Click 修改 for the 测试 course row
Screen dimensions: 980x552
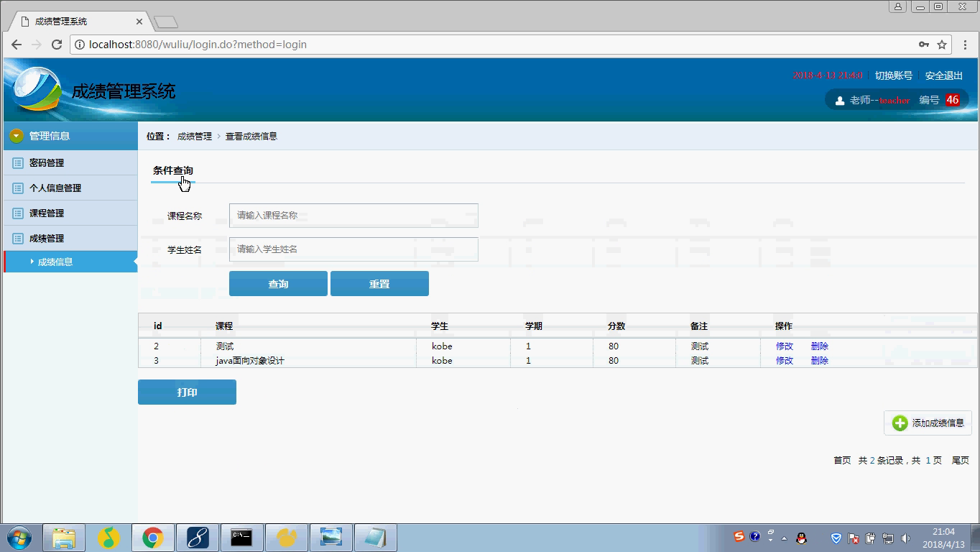coord(785,346)
